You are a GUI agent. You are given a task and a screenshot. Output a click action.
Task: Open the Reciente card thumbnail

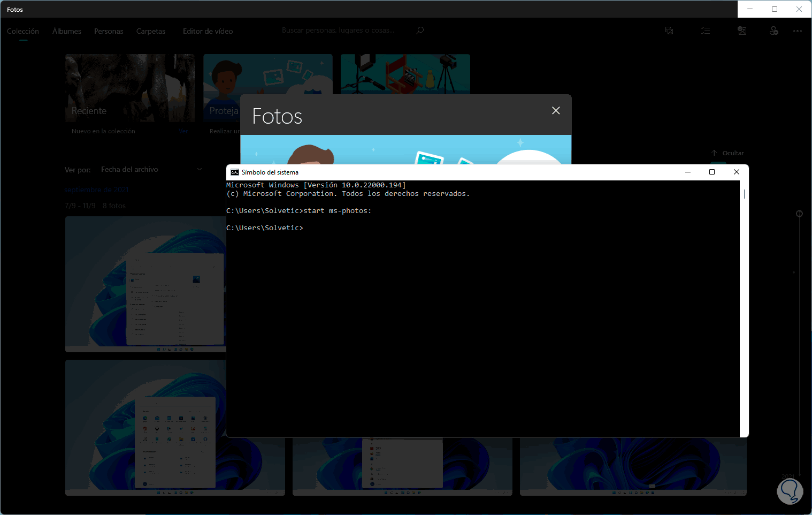[x=130, y=88]
